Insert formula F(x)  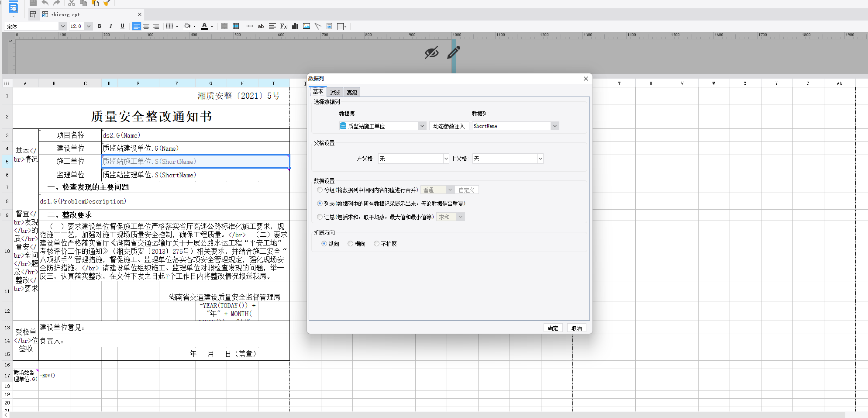pyautogui.click(x=284, y=26)
